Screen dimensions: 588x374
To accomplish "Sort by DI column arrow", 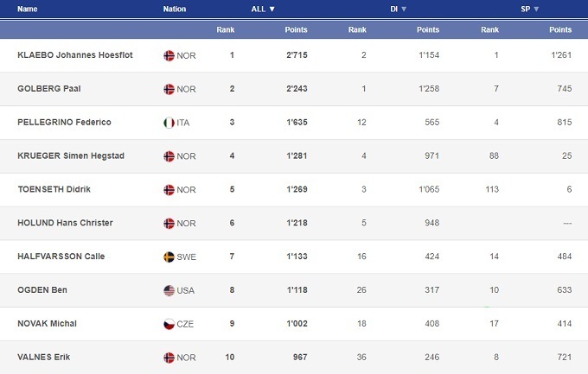I will point(403,9).
